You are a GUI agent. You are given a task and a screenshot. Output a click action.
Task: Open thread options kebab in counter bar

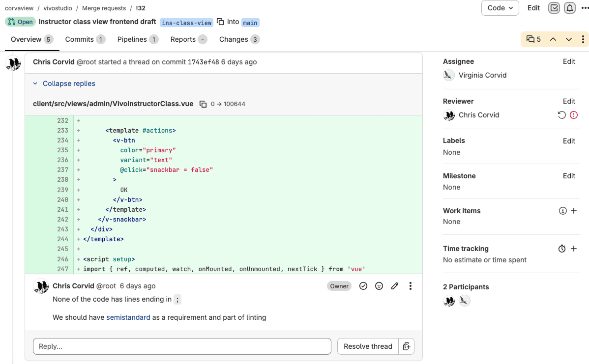pyautogui.click(x=583, y=39)
